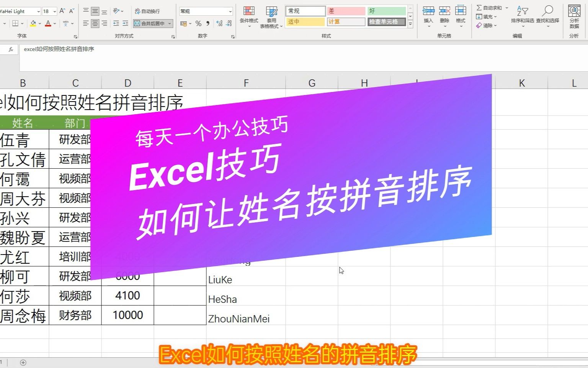Apply the comma thousands separator style
The width and height of the screenshot is (588, 368).
click(207, 23)
